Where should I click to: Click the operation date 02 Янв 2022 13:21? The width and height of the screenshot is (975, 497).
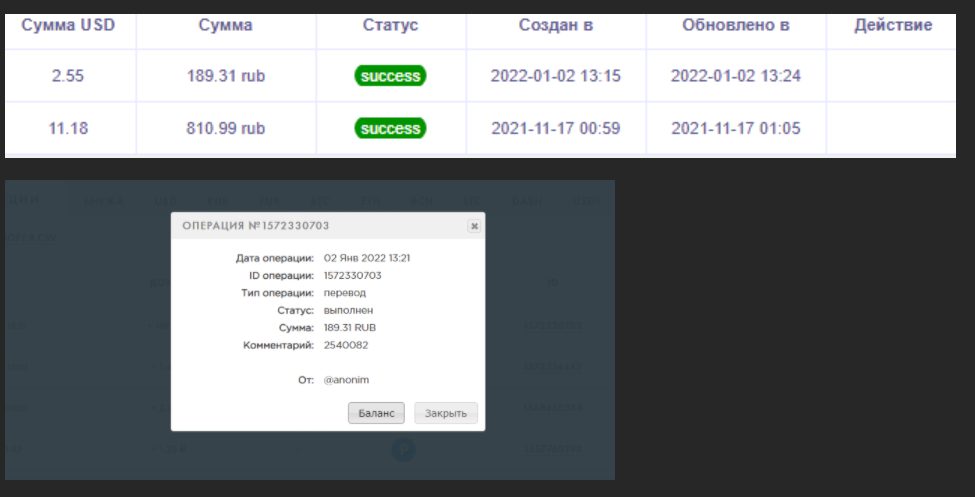coord(367,258)
